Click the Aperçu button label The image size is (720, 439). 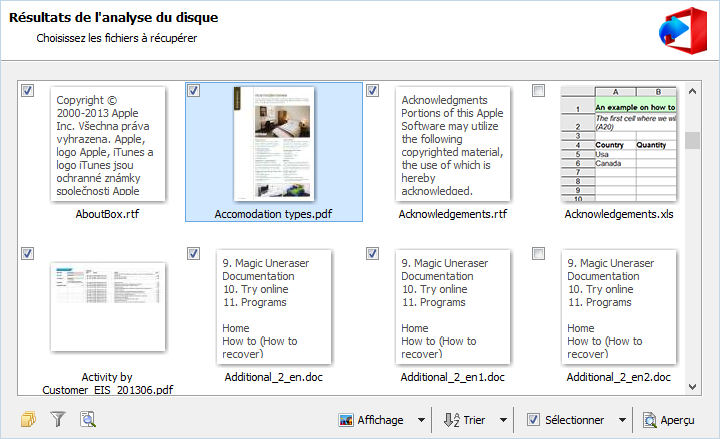point(677,420)
